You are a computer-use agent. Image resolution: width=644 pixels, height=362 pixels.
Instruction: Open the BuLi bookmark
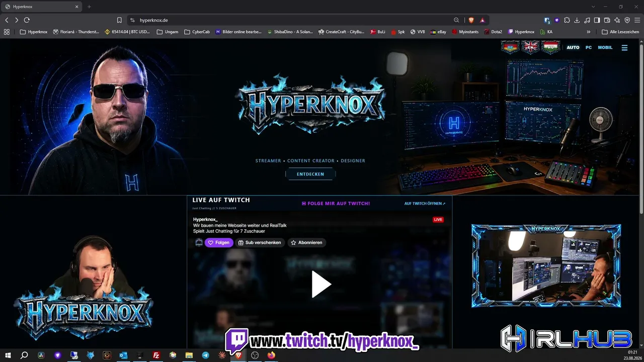click(x=378, y=32)
